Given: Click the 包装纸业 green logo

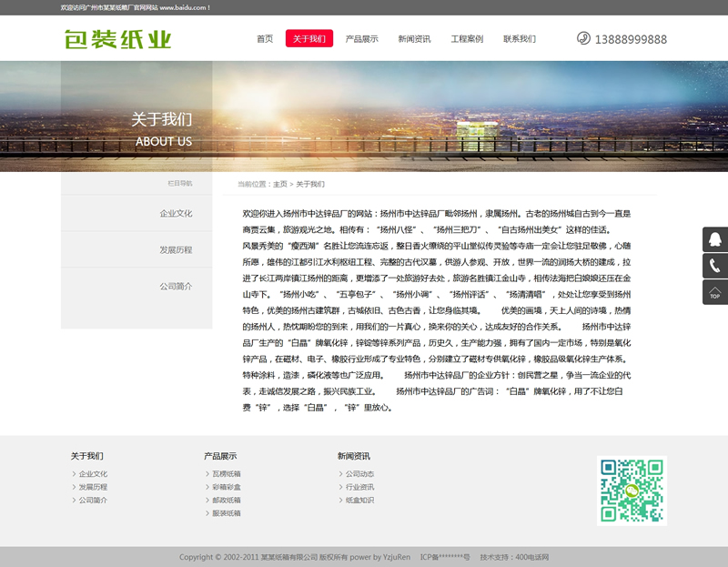Looking at the screenshot, I should [118, 39].
